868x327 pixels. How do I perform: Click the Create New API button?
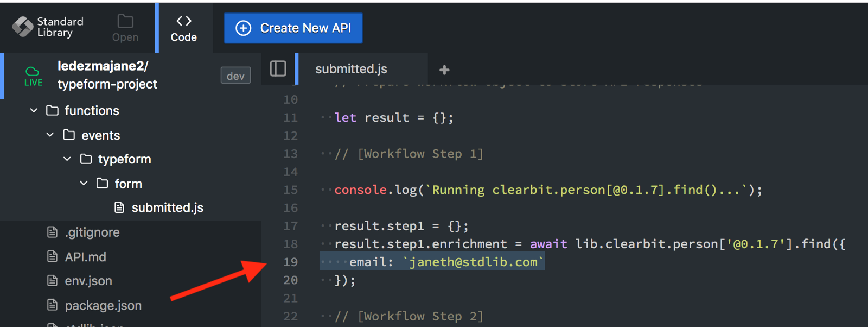click(293, 28)
